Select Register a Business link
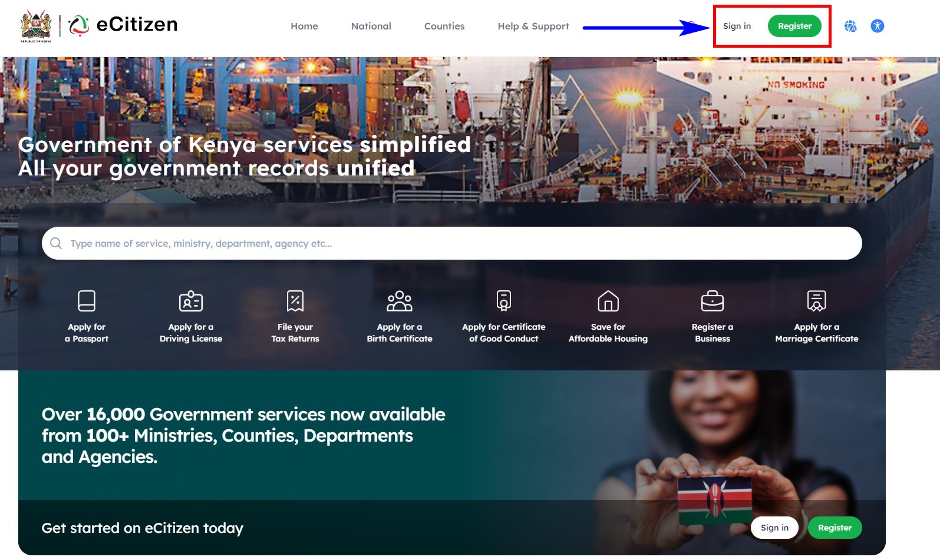The image size is (940, 560). [713, 333]
